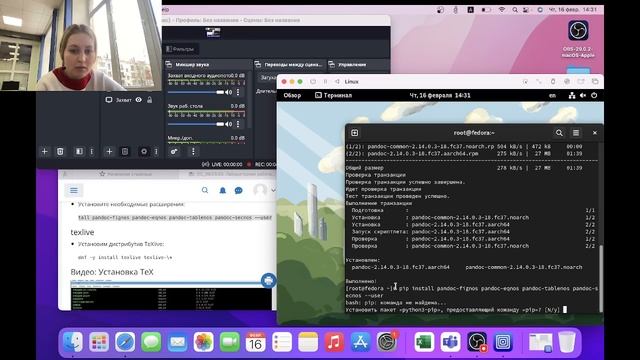Image resolution: width=640 pixels, height=360 pixels.
Task: Open advanced audio properties gears icon in OBS mixer
Action: pyautogui.click(x=174, y=151)
